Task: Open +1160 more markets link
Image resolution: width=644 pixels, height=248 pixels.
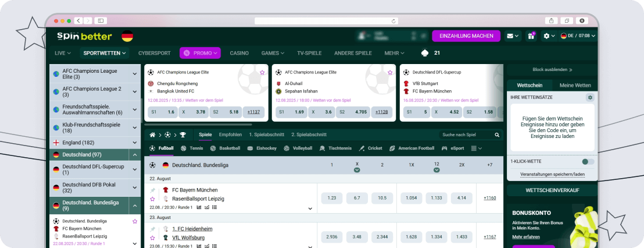Action: pos(489,199)
